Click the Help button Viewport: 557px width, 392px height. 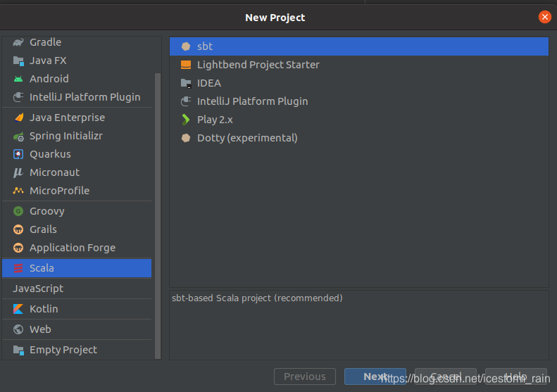pos(515,377)
